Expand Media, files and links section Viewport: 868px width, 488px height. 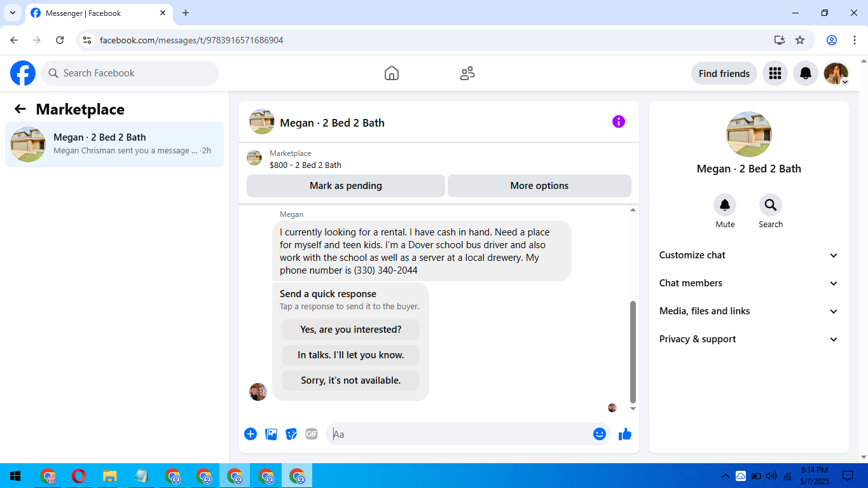point(748,311)
